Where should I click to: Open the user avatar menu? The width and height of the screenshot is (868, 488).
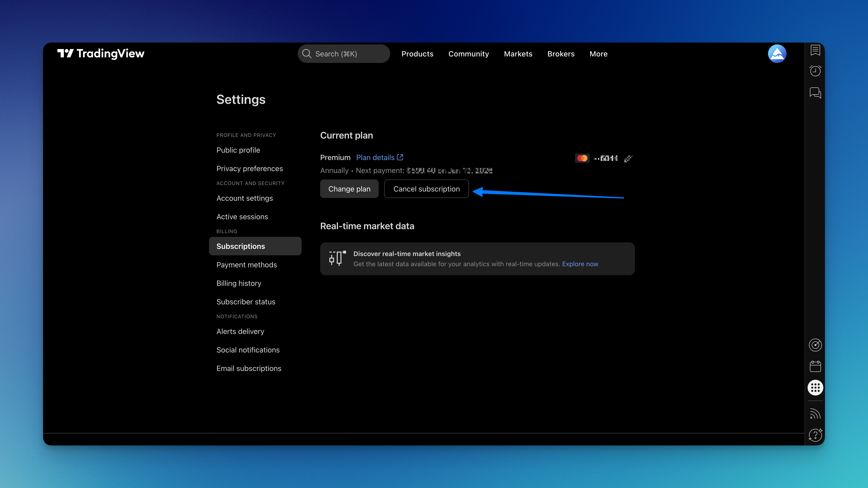point(777,54)
